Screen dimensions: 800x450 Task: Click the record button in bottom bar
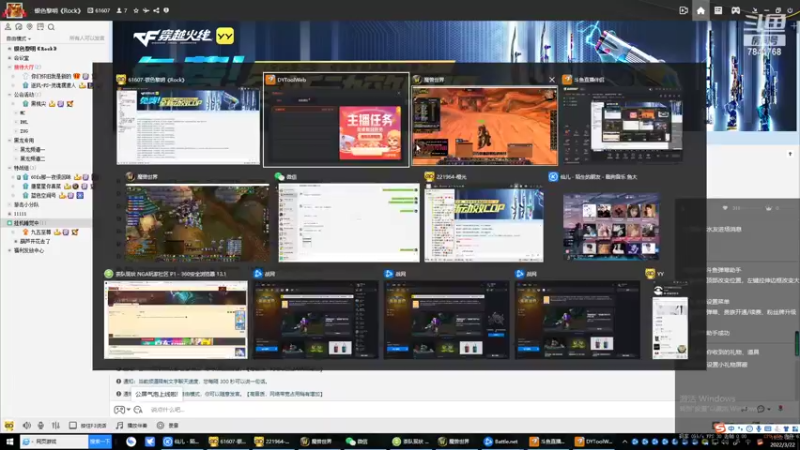point(168,425)
